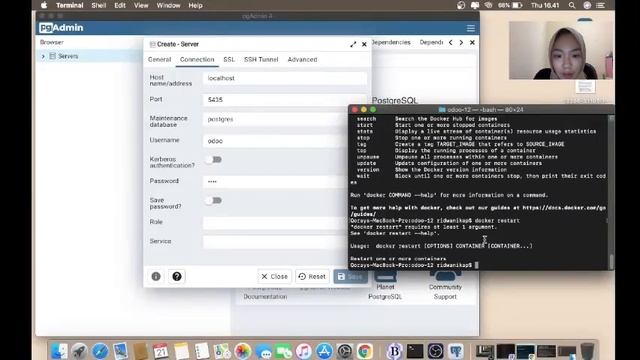Toggle the Kerberos authentication switch

213,160
